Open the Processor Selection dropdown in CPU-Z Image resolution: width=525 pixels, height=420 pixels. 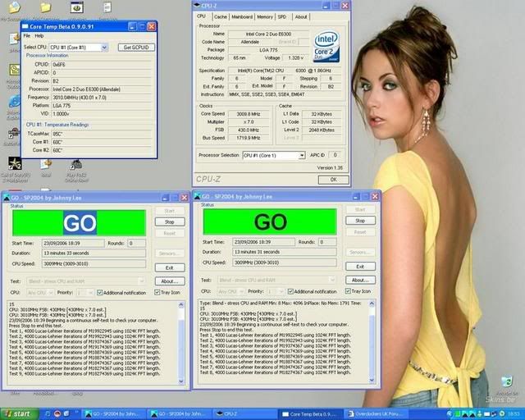tap(302, 155)
